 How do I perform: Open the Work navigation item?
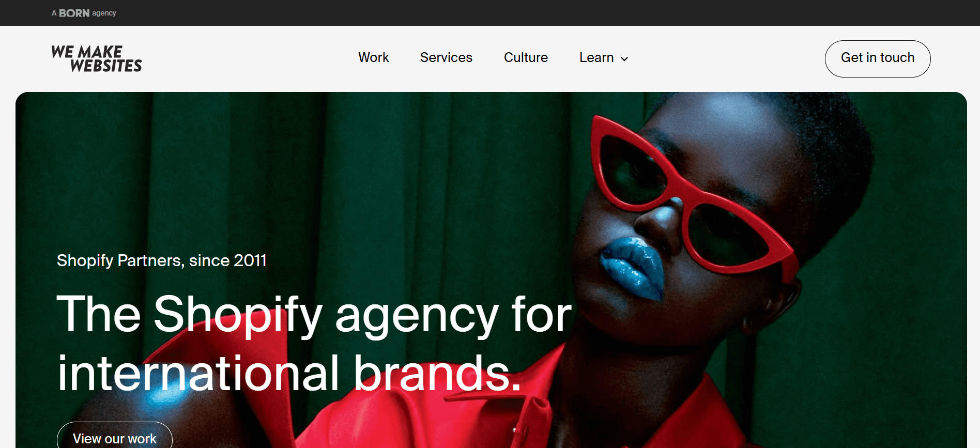(373, 57)
